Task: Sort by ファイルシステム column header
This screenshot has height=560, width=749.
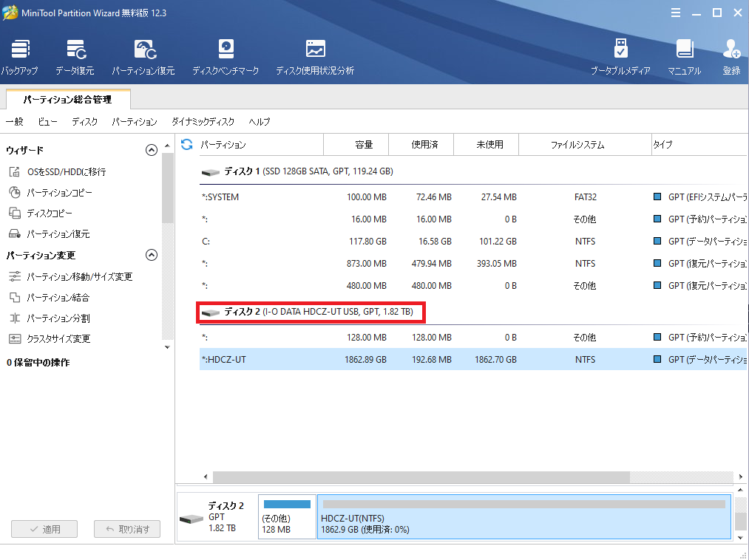Action: click(585, 145)
